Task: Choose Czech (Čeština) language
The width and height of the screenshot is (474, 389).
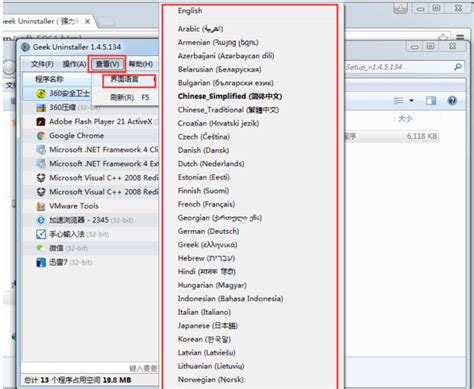Action: click(x=204, y=137)
